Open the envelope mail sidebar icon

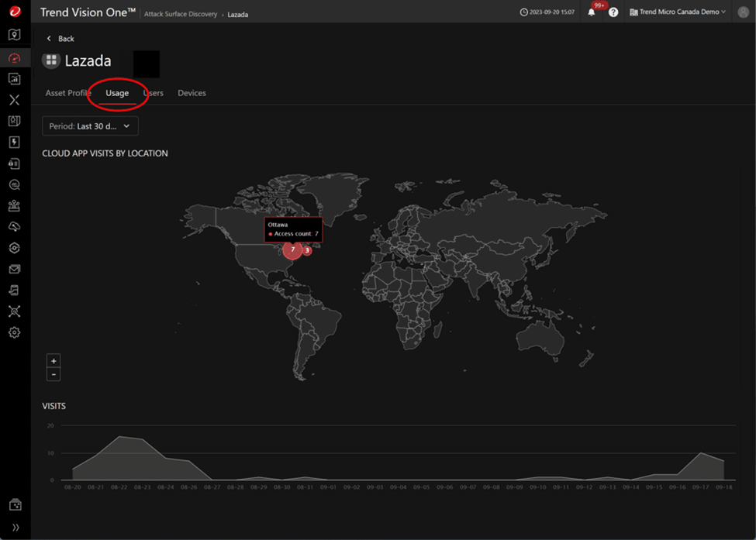tap(15, 269)
